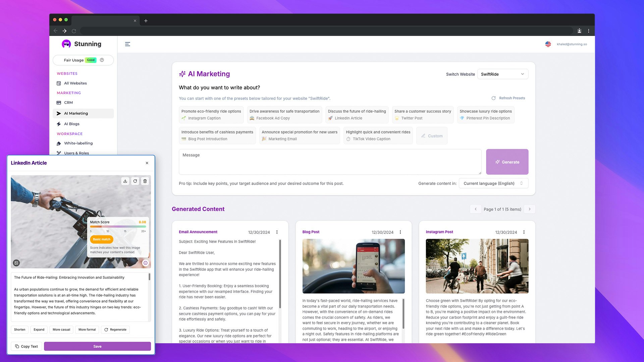644x362 pixels.
Task: Click the Regenerate button
Action: pos(115,329)
